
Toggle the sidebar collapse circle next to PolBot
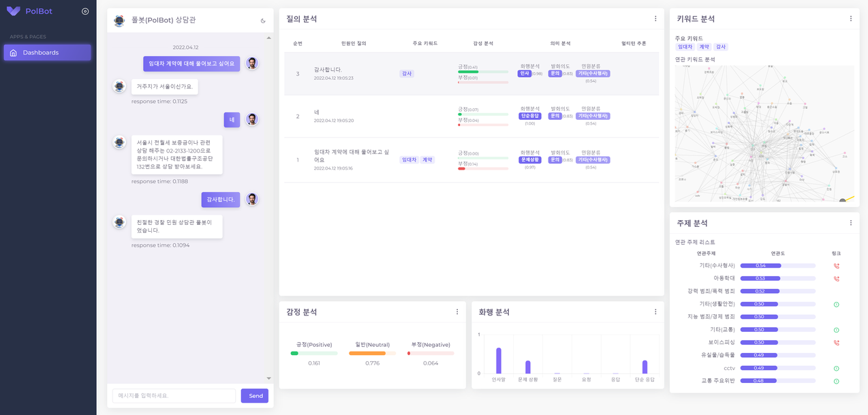pyautogui.click(x=85, y=11)
